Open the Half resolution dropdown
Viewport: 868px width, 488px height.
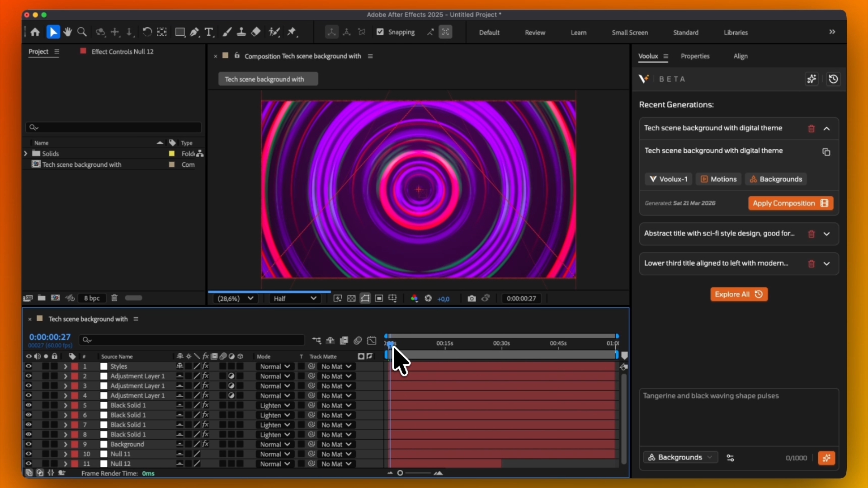click(295, 298)
